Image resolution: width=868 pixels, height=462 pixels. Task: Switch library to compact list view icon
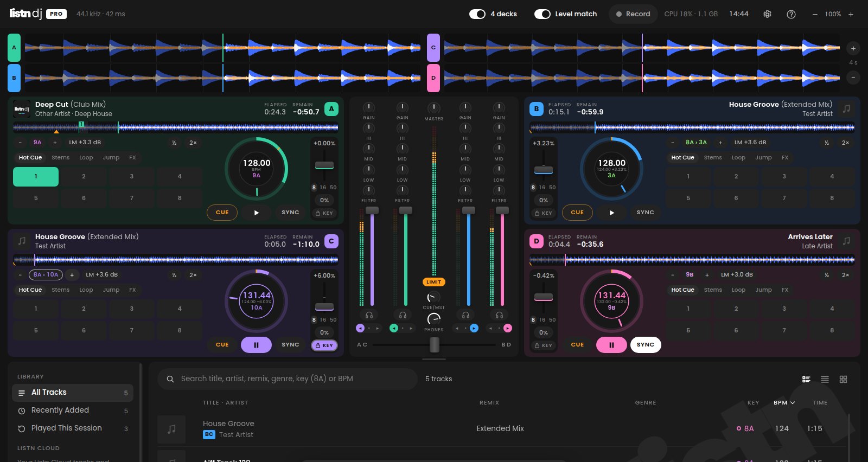[825, 379]
